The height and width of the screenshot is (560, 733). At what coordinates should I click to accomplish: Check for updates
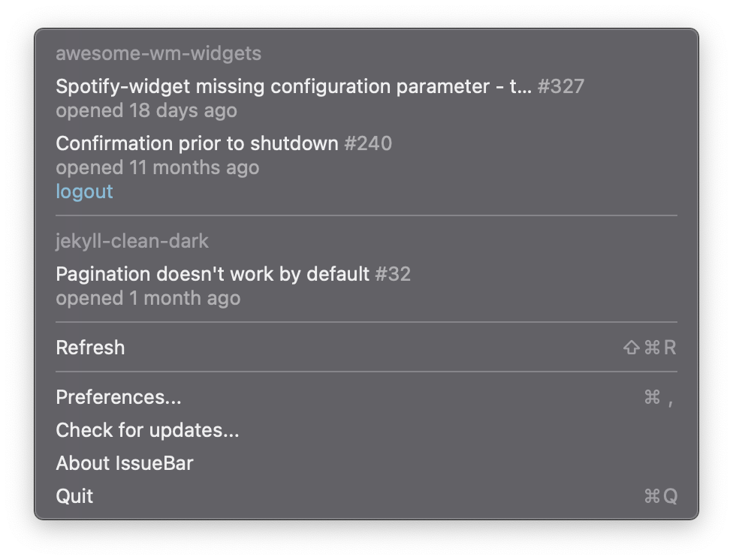pos(147,430)
